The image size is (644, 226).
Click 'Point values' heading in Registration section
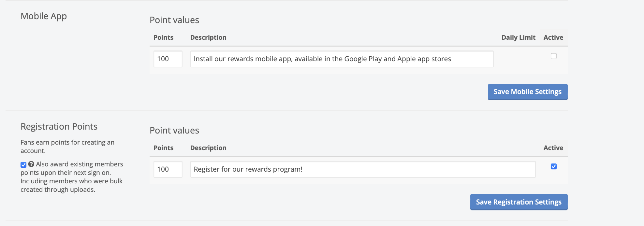[x=174, y=130]
